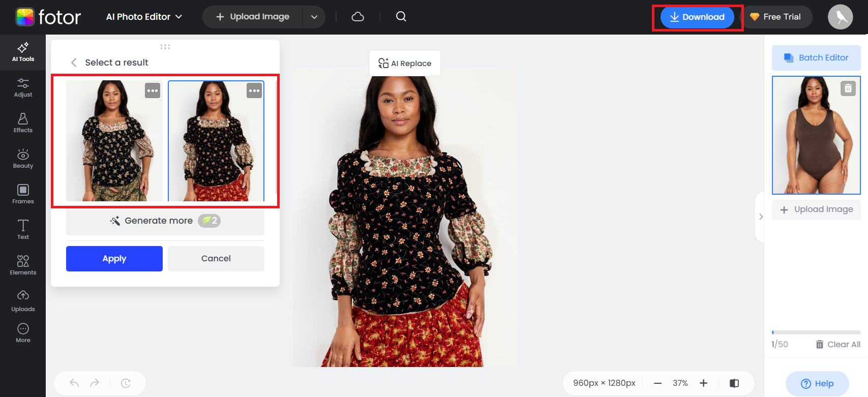The image size is (868, 397).
Task: Add an image via right panel Upload Image
Action: 816,209
